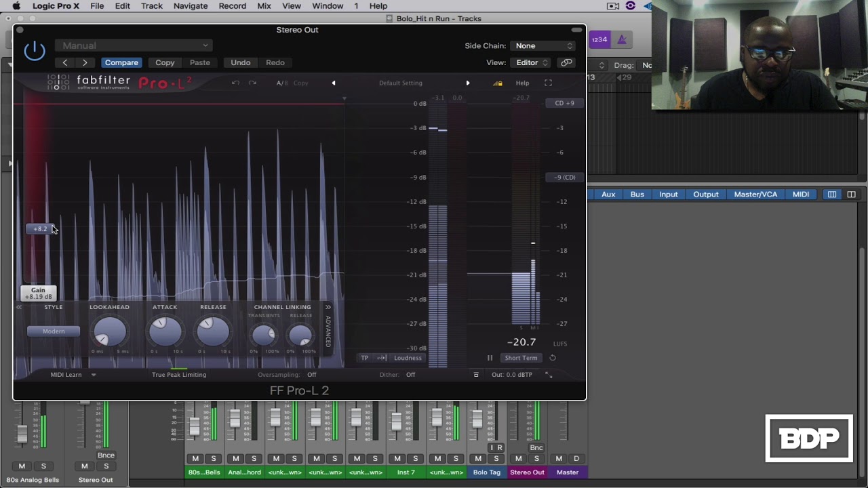Click the next preset triangle in Pro-L 2

(467, 83)
